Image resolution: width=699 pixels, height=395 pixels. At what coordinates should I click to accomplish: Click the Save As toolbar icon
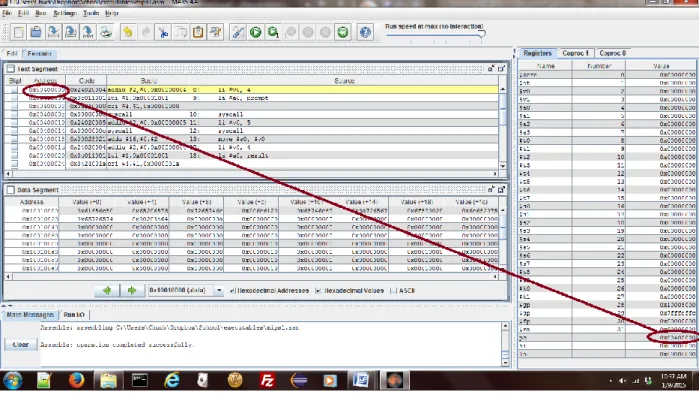pos(71,32)
